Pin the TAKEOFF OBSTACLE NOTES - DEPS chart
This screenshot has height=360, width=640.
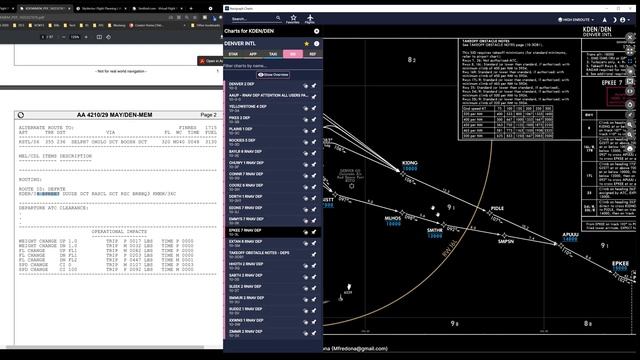coord(314,255)
